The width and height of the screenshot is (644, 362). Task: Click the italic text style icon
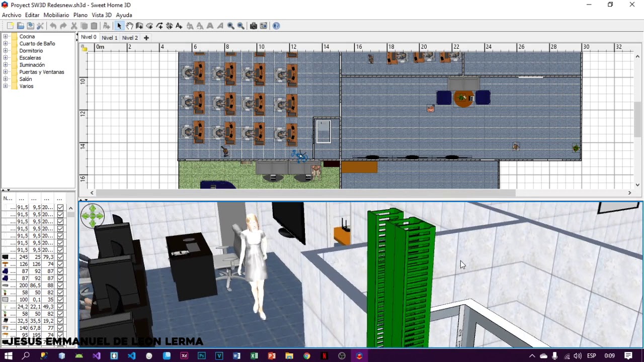[x=220, y=26]
